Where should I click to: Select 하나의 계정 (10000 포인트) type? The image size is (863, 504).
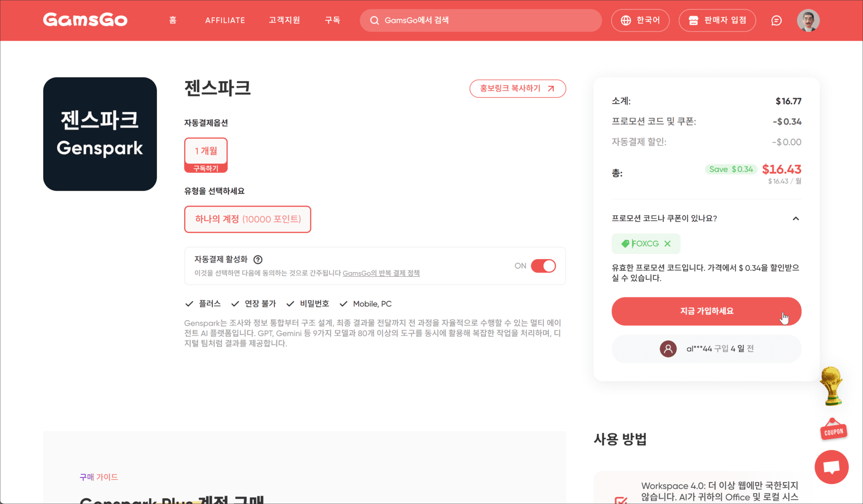coord(248,219)
